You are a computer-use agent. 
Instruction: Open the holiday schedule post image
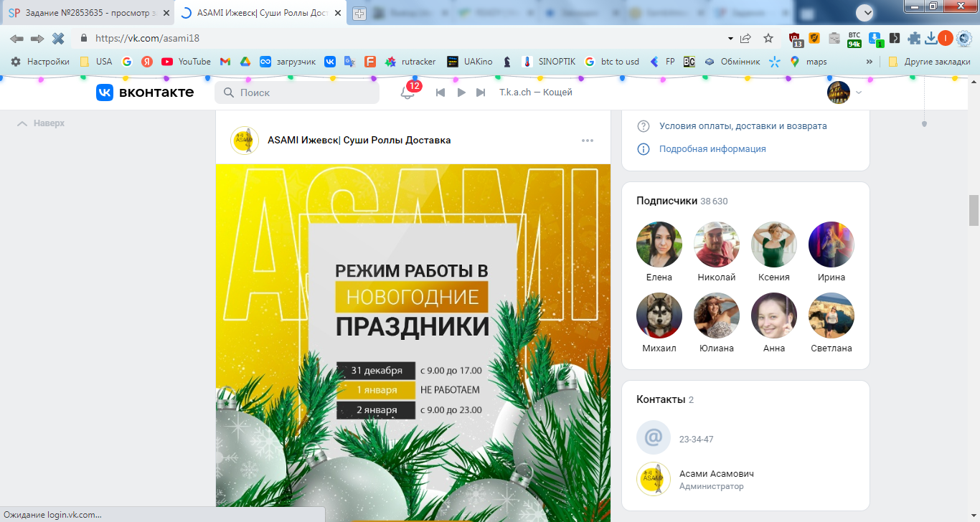coord(413,343)
